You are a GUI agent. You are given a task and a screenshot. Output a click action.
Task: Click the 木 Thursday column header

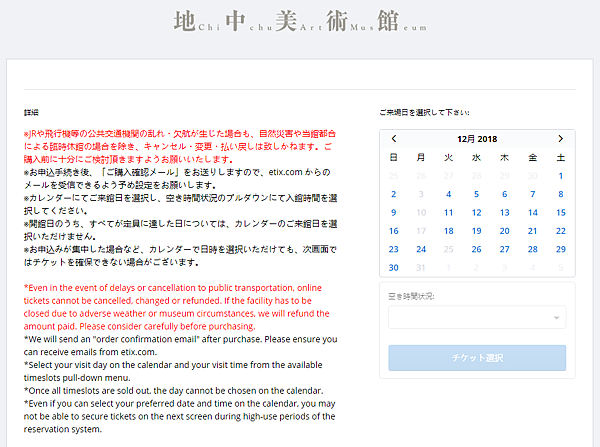(x=505, y=157)
